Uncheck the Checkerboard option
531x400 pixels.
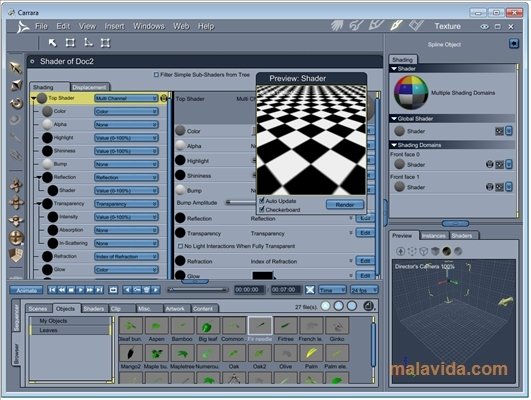(x=261, y=209)
